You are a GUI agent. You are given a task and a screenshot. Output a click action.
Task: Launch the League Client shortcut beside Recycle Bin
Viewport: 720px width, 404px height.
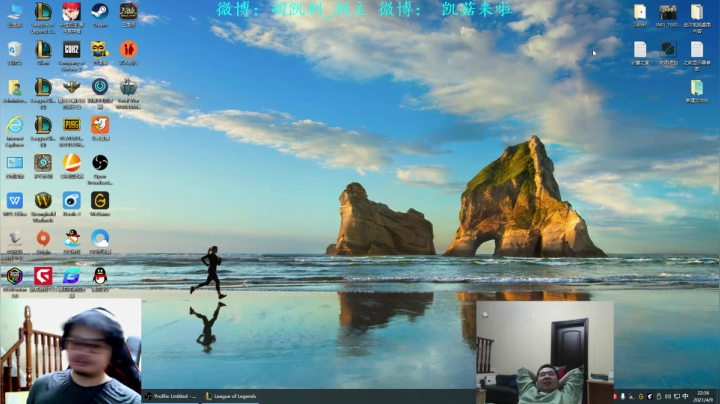pos(43,50)
